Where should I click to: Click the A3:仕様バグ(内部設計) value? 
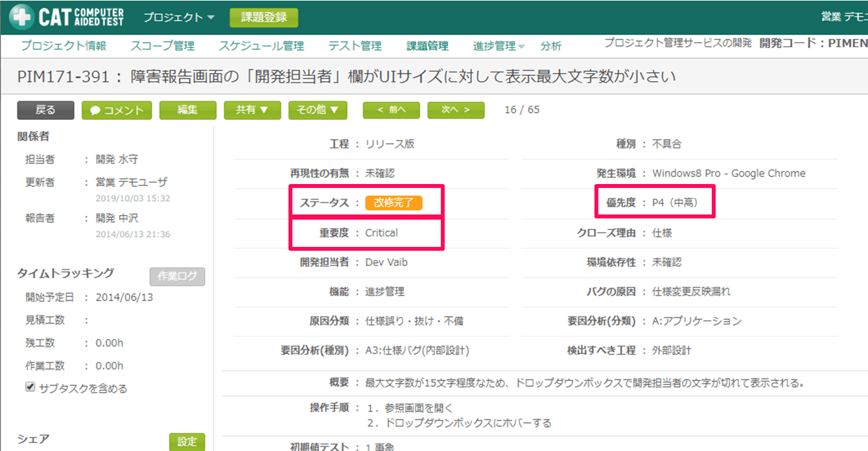click(417, 351)
